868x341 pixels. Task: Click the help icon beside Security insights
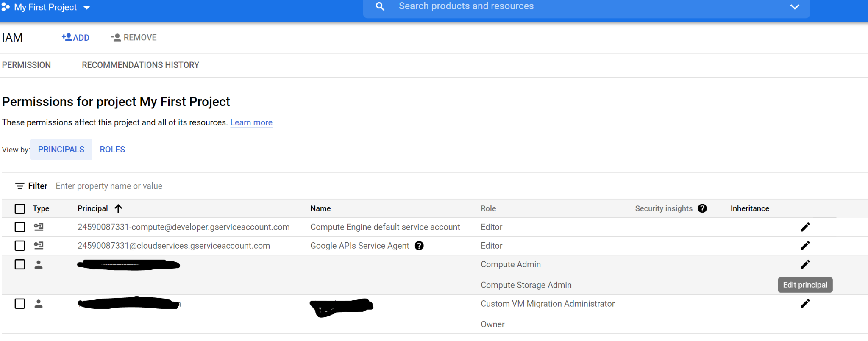[702, 208]
